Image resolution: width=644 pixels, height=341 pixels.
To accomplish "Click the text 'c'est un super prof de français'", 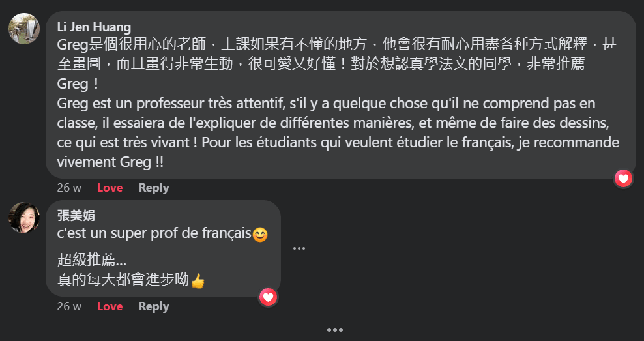I will click(154, 234).
